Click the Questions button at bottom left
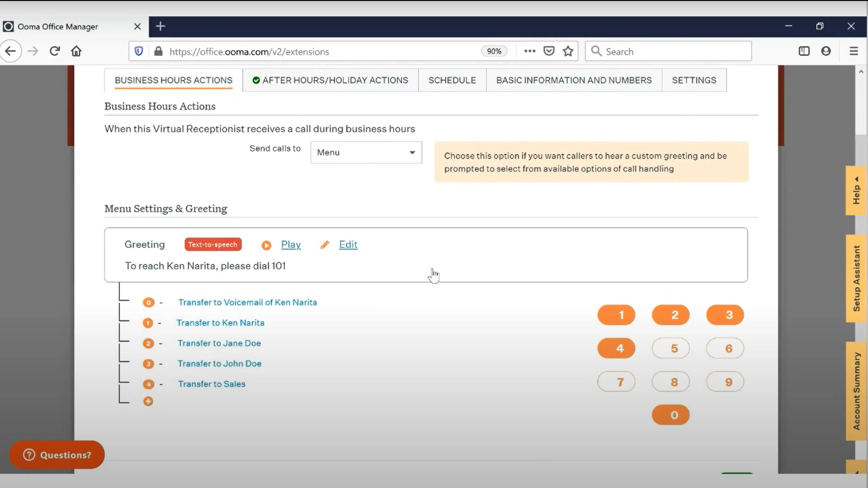The width and height of the screenshot is (868, 488). tap(57, 455)
